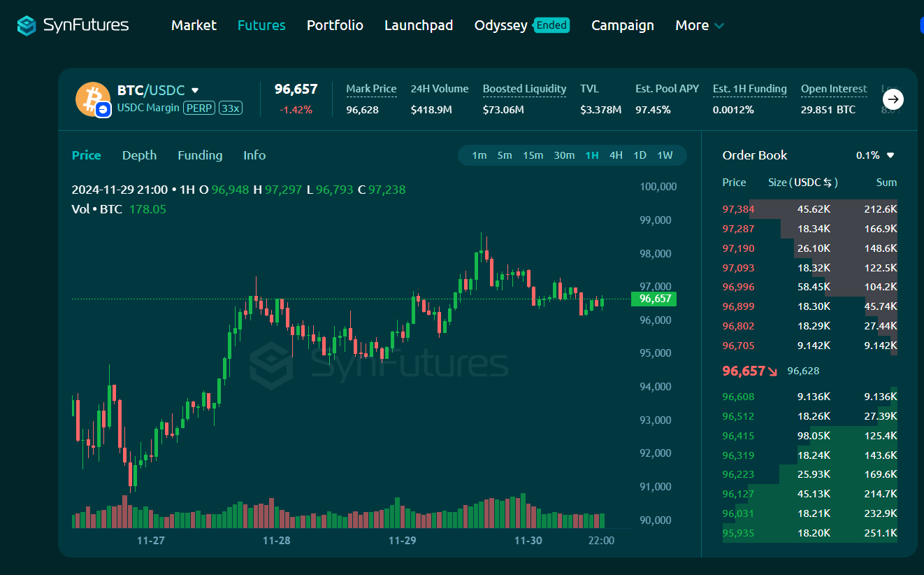Toggle size unit via USDC swap icon
This screenshot has width=924, height=575.
828,183
